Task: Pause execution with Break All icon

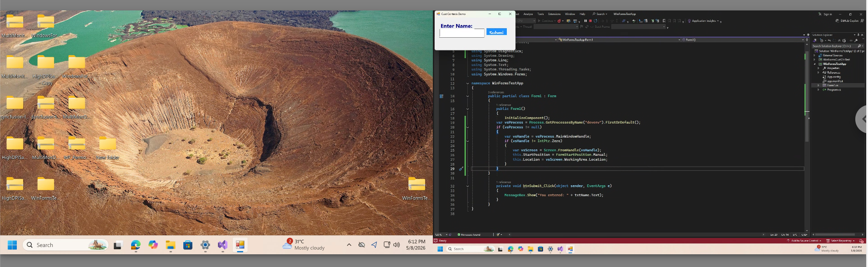Action: [x=585, y=21]
